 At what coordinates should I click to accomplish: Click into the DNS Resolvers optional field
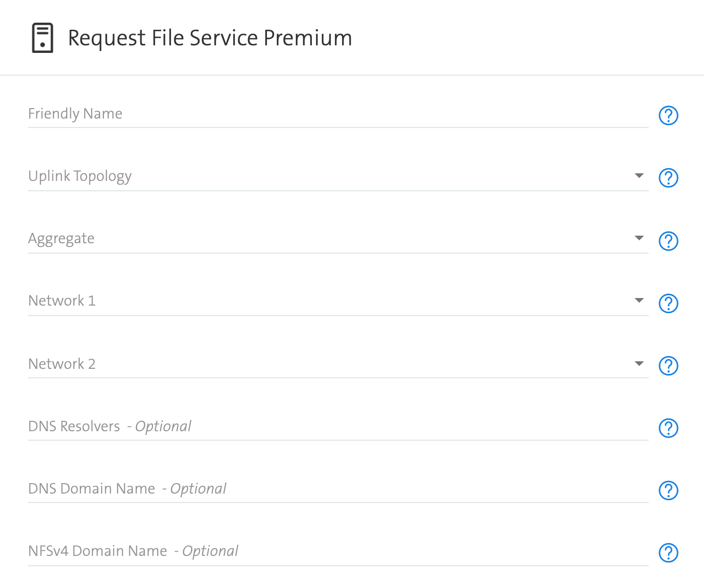pos(338,426)
